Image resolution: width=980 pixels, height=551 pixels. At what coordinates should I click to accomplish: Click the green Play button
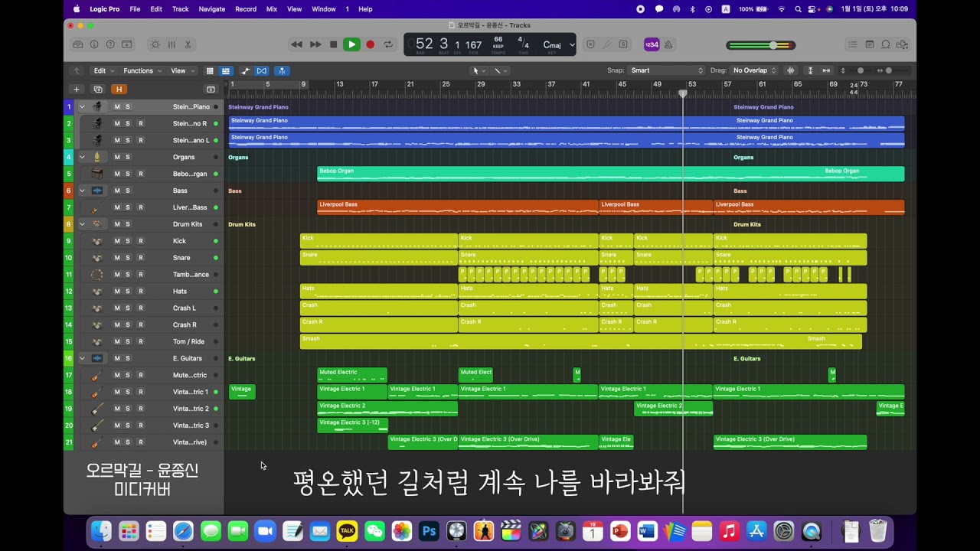click(x=351, y=44)
